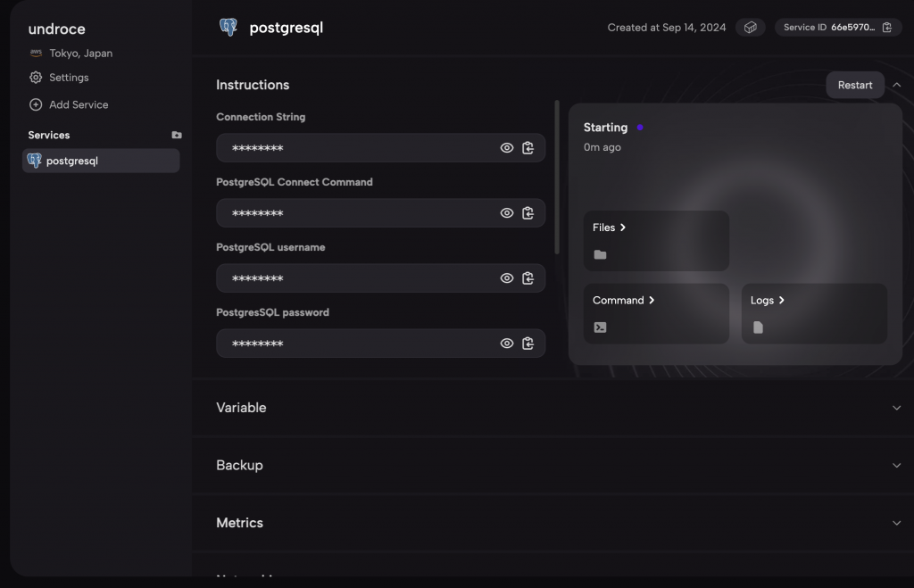Click the folder icon in the Files card

[600, 254]
